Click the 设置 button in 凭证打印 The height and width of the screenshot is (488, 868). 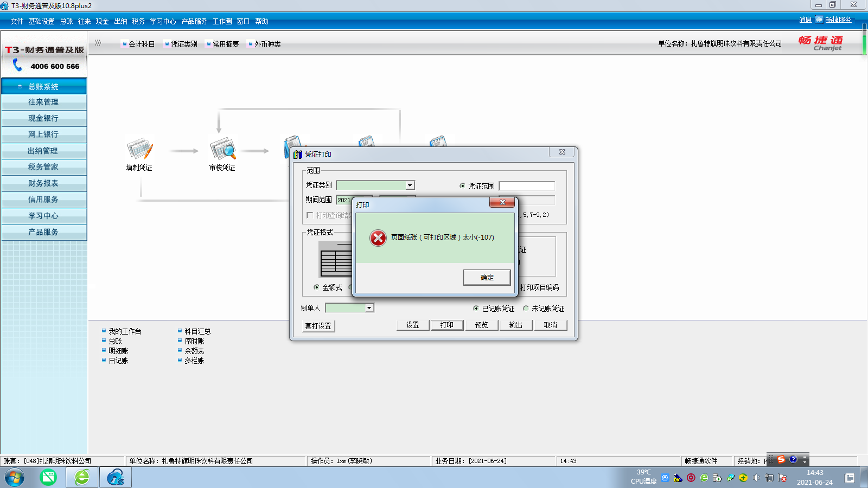point(413,325)
